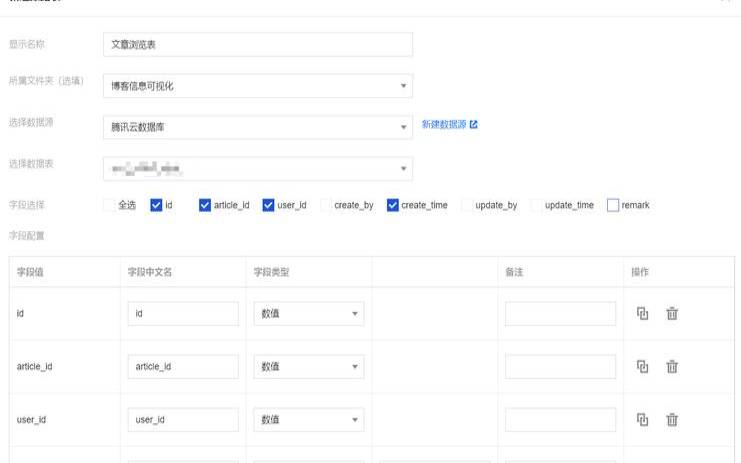Open field type dropdown for id row

(309, 314)
